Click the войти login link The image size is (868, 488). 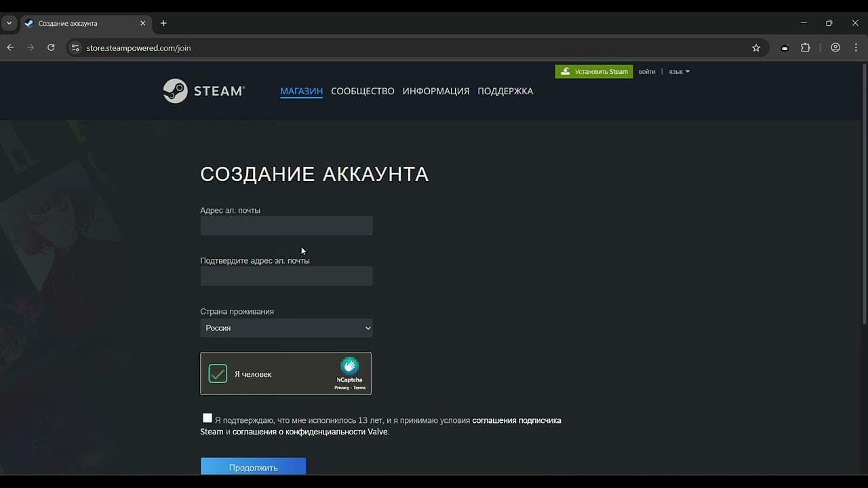pyautogui.click(x=647, y=71)
